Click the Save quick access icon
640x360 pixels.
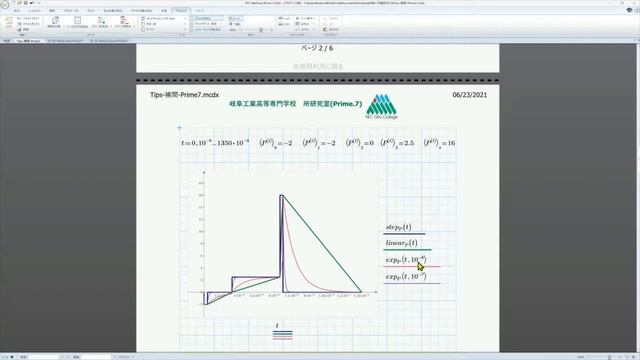pyautogui.click(x=25, y=2)
